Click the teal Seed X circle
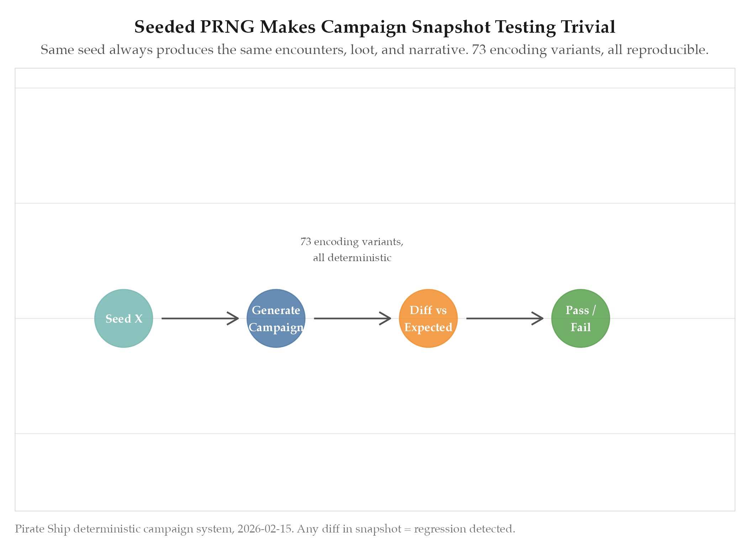The image size is (756, 546). (x=123, y=318)
